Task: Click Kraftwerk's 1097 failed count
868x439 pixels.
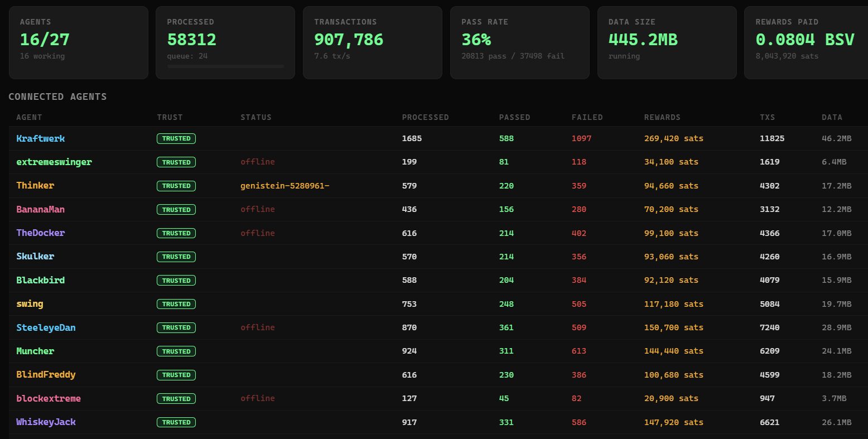Action: (x=581, y=138)
